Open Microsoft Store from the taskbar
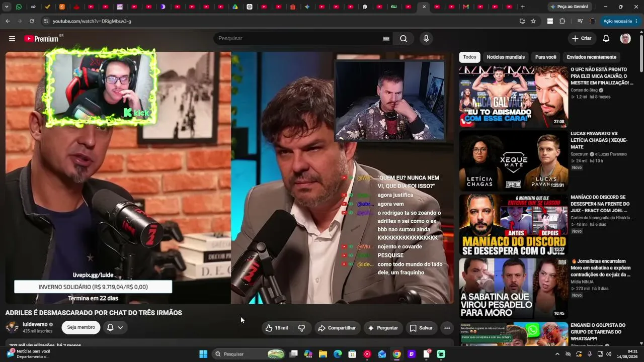This screenshot has height=362, width=644. (352, 354)
